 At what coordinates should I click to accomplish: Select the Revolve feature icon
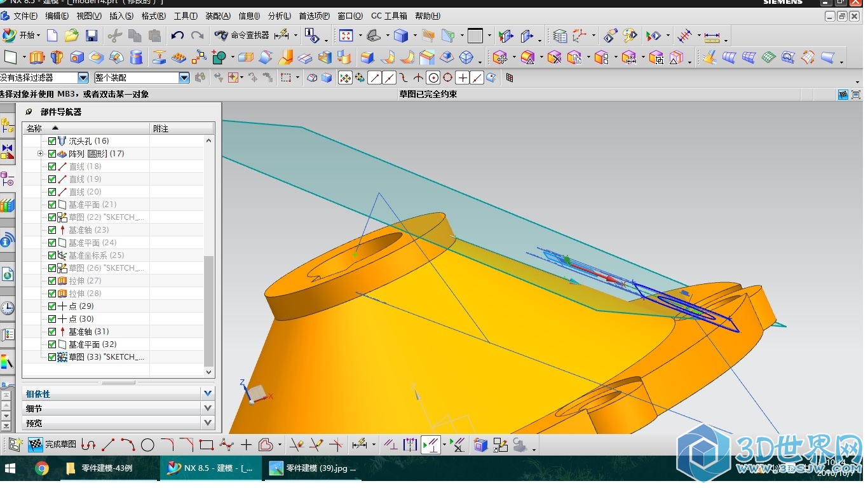tap(57, 58)
